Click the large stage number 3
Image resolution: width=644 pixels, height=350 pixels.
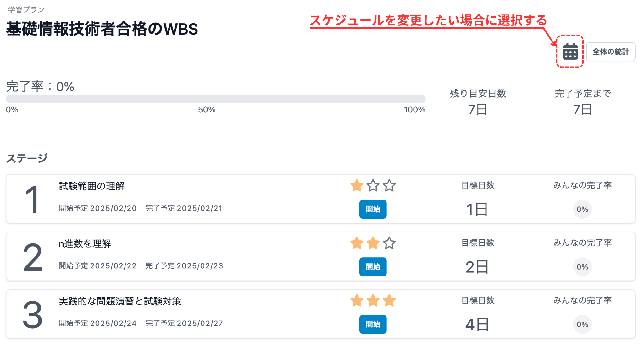(32, 314)
